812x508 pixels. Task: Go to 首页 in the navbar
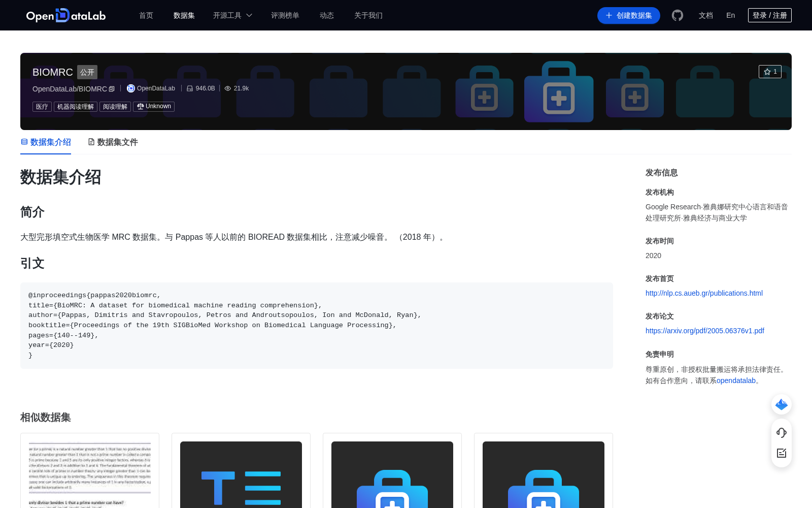pos(146,15)
